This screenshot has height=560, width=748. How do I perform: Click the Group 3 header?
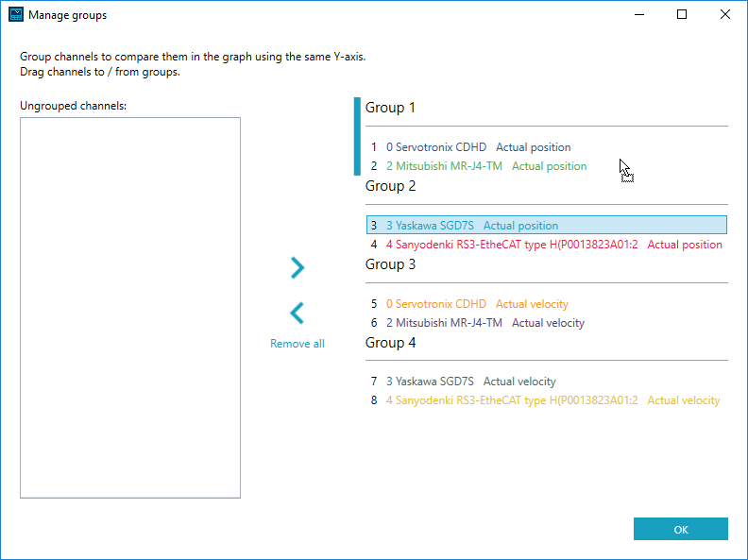(x=391, y=264)
